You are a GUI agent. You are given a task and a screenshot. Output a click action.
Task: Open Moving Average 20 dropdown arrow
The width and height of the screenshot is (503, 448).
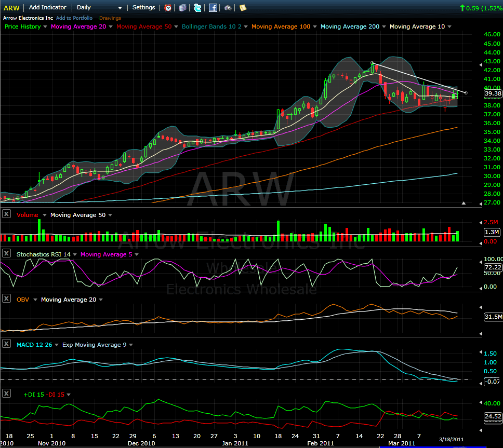pos(111,26)
